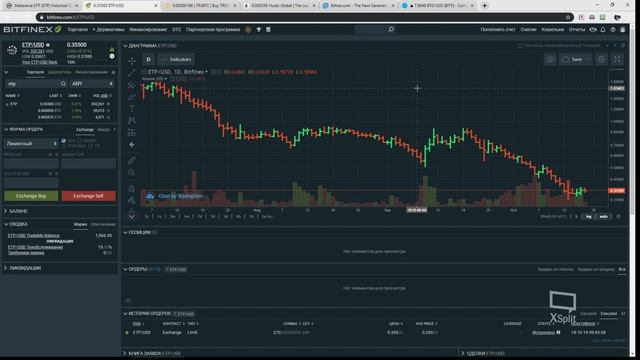Click the search magnifier in Bitfinex header
This screenshot has height=360, width=640.
tap(391, 29)
